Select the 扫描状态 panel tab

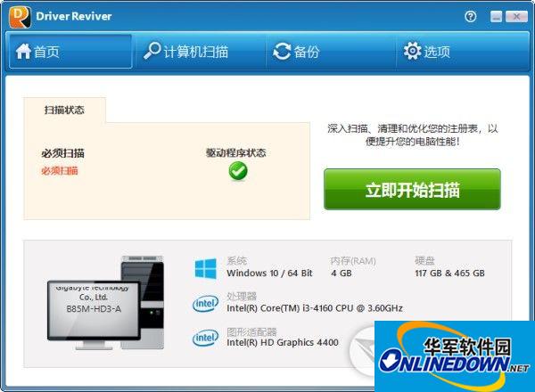click(x=64, y=110)
